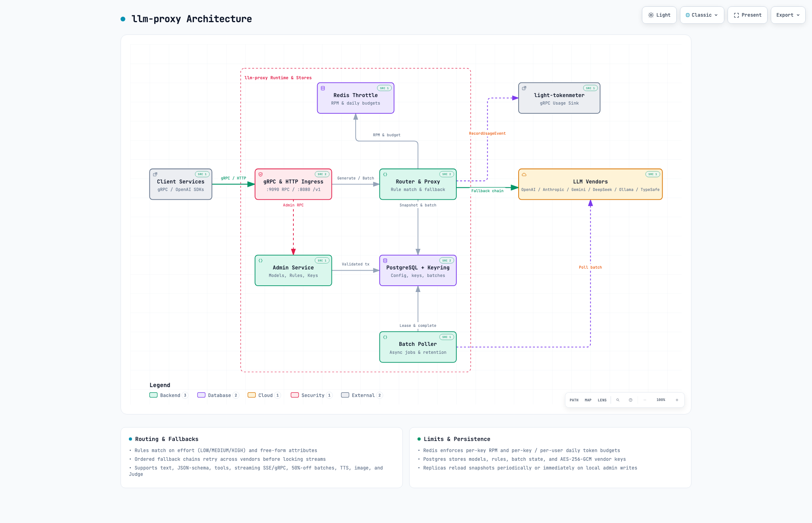Toggle the Light theme button
Image resolution: width=812 pixels, height=523 pixels.
(659, 15)
